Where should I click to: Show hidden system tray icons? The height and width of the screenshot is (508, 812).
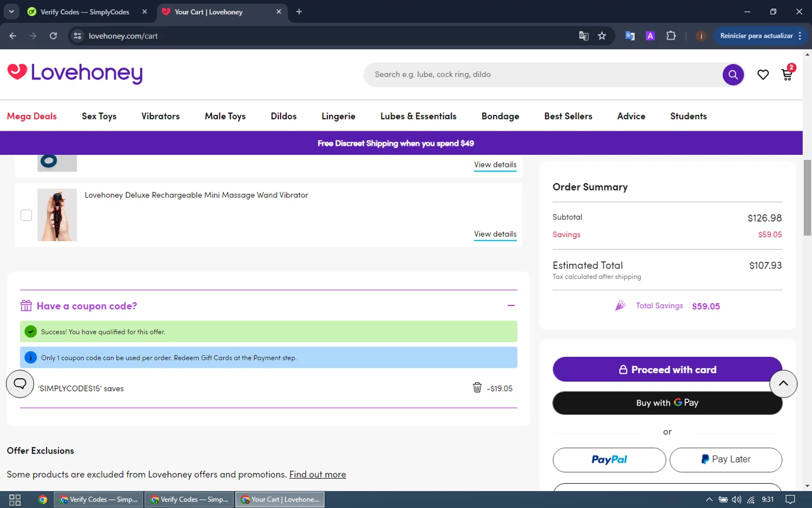click(x=709, y=499)
